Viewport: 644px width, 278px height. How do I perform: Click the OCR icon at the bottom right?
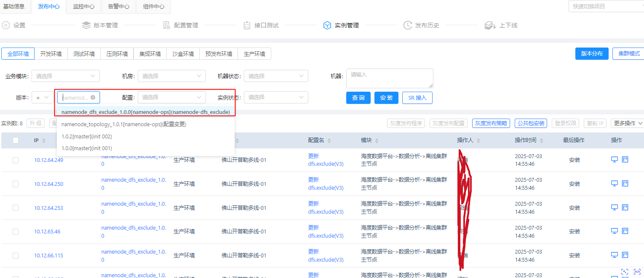click(637, 272)
